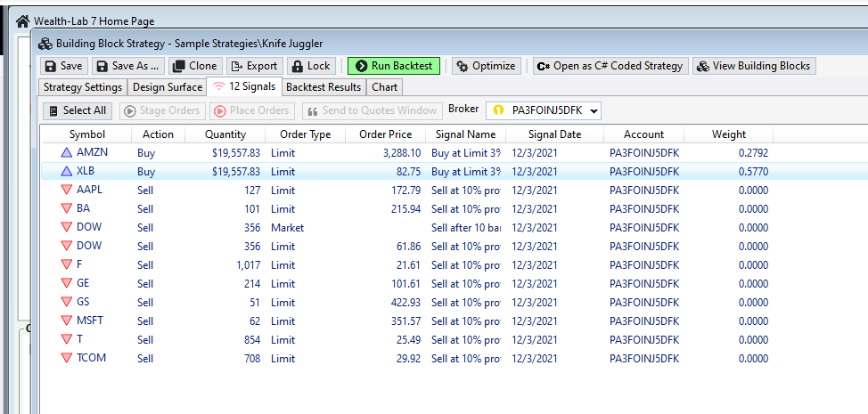Open the Broker dropdown PA3FOINJ5DFK
Image resolution: width=868 pixels, height=414 pixels.
click(x=544, y=110)
